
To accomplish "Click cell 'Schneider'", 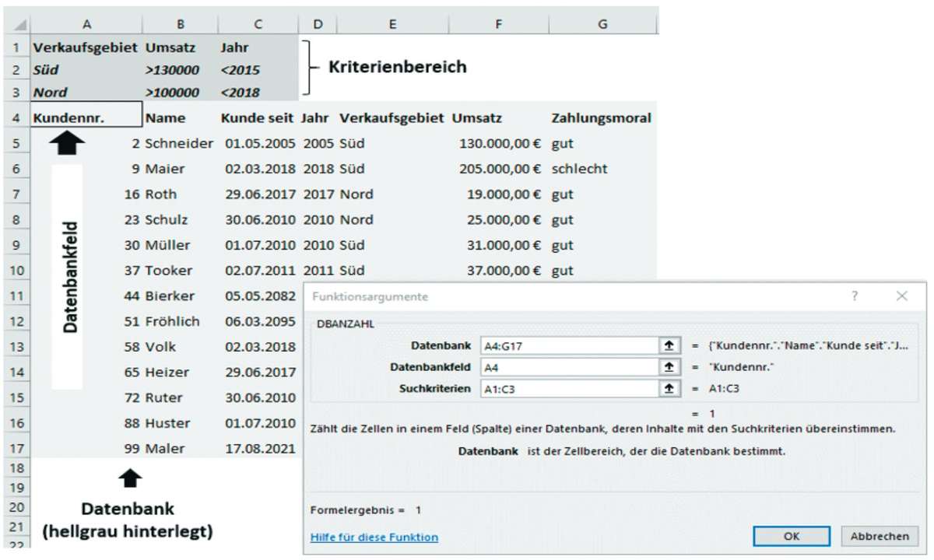I will pos(181,144).
